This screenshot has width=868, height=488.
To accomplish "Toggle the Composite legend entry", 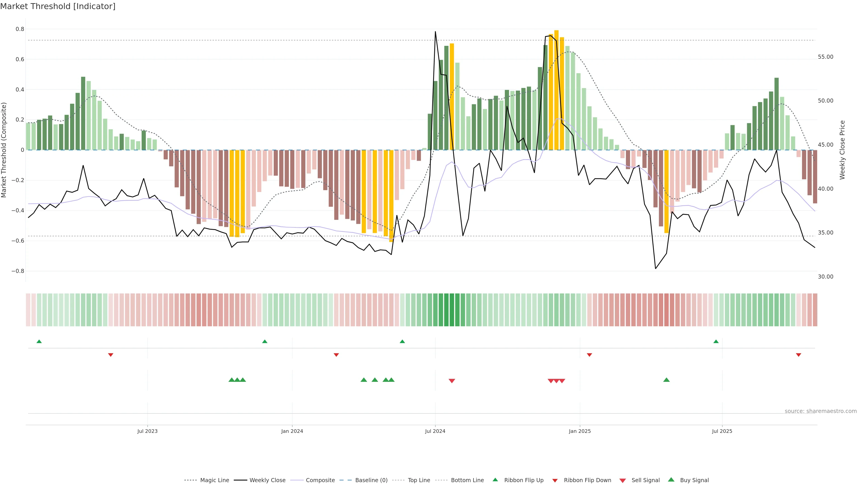I will (320, 480).
